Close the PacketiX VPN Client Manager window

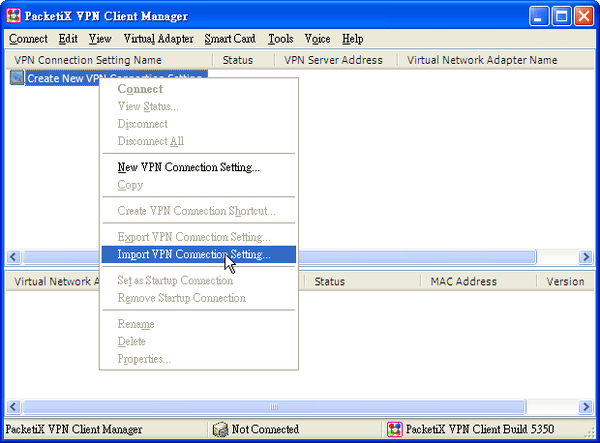pyautogui.click(x=584, y=16)
